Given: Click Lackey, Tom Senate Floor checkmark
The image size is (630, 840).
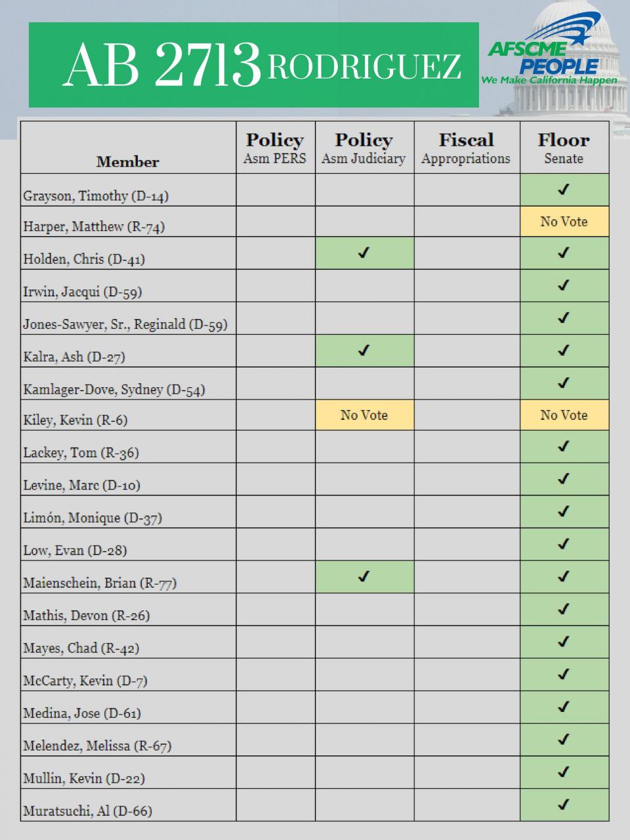Looking at the screenshot, I should pyautogui.click(x=563, y=447).
